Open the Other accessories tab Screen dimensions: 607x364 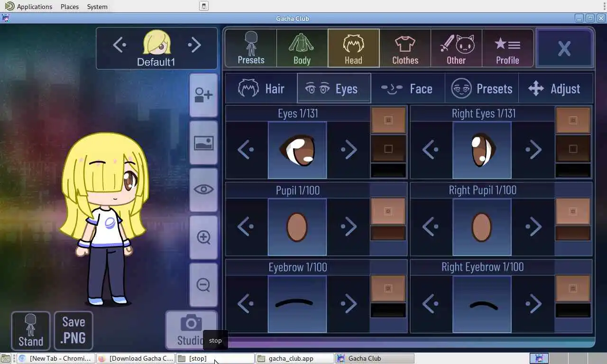(456, 48)
